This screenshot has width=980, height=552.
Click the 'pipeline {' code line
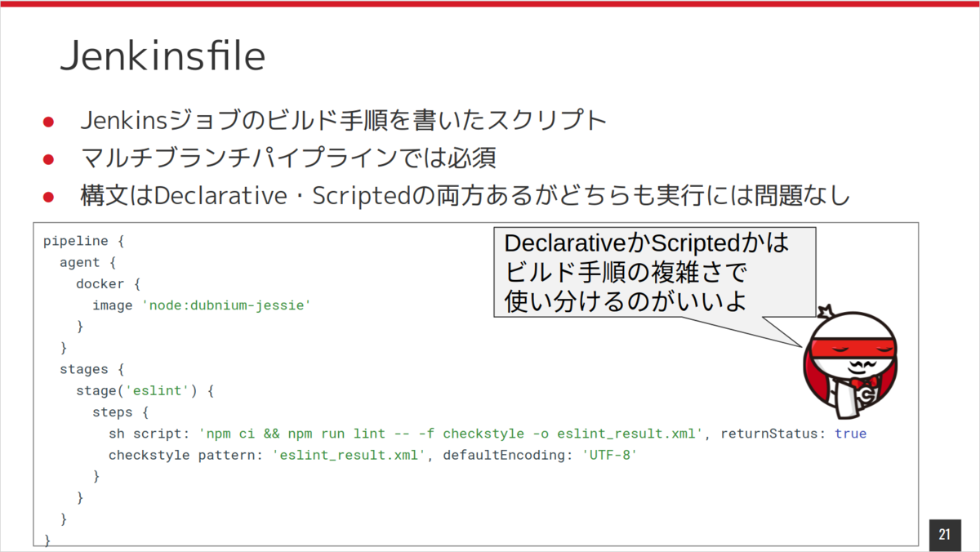[82, 242]
